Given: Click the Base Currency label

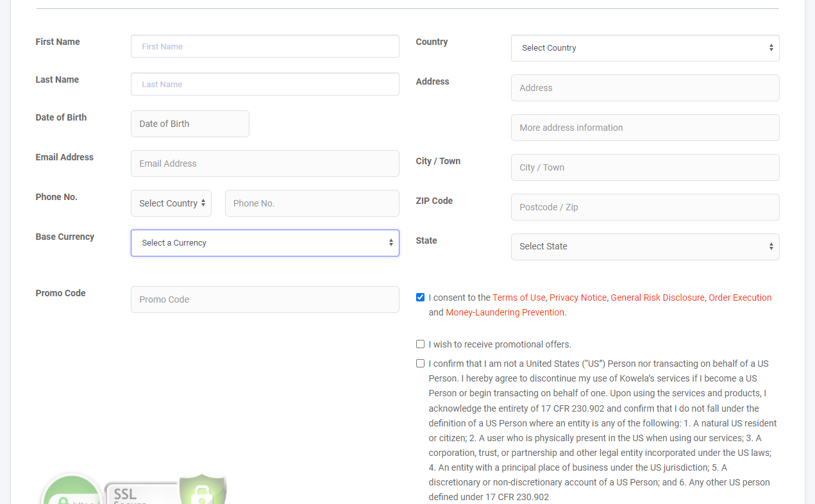Looking at the screenshot, I should click(x=65, y=237).
